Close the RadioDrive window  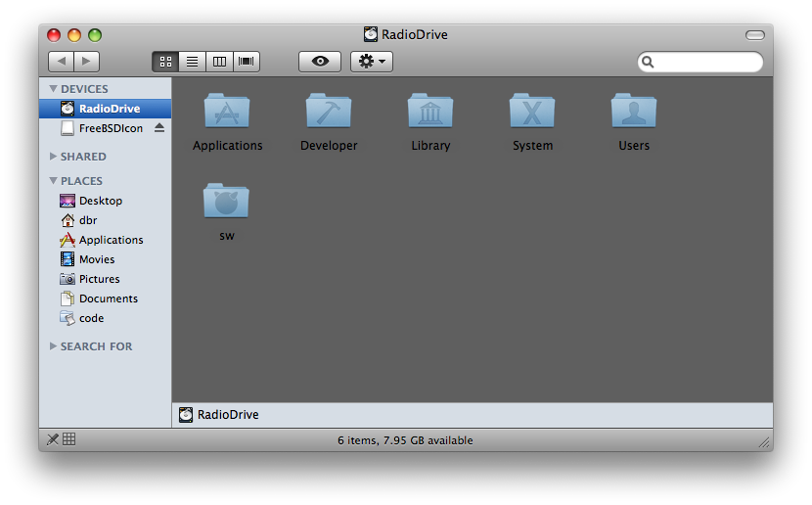[54, 35]
